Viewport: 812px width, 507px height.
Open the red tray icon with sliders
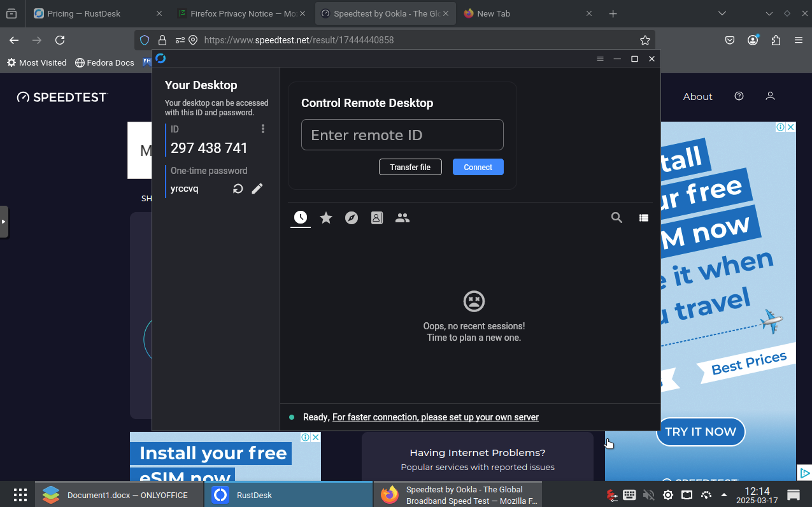[611, 495]
